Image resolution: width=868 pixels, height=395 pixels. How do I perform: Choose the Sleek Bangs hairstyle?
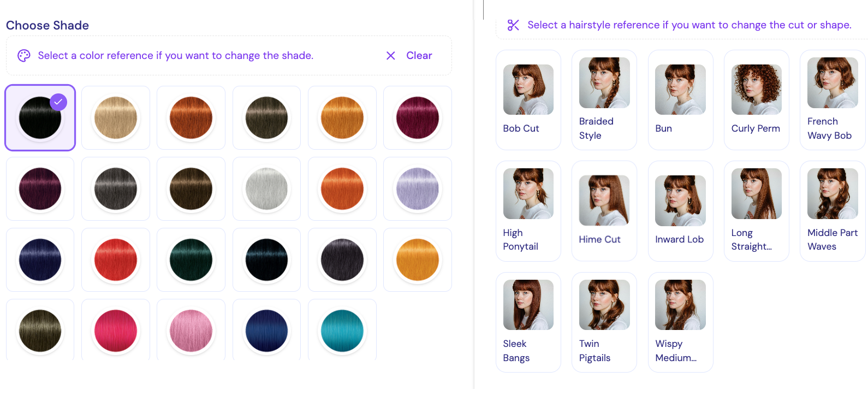point(528,322)
